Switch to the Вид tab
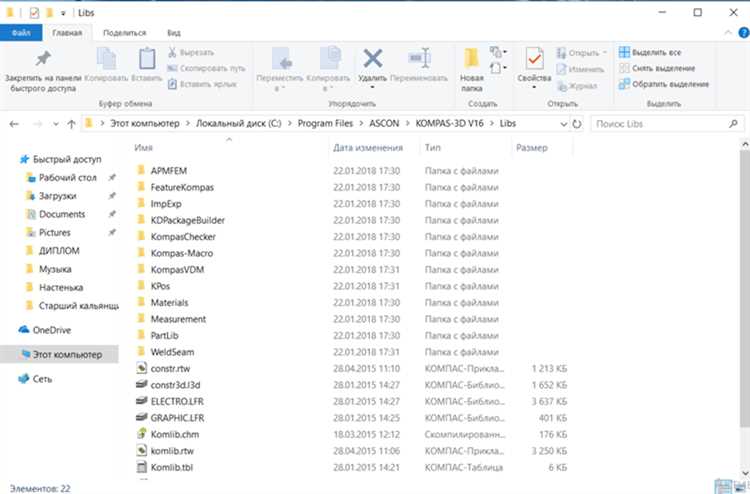The image size is (750, 494). 174,33
